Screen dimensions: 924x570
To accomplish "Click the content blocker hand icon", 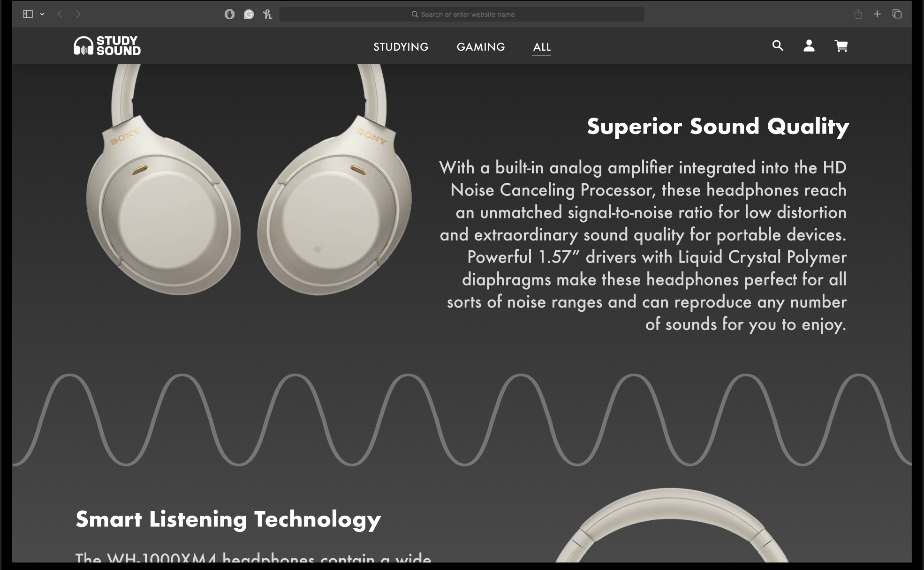I will coord(229,14).
